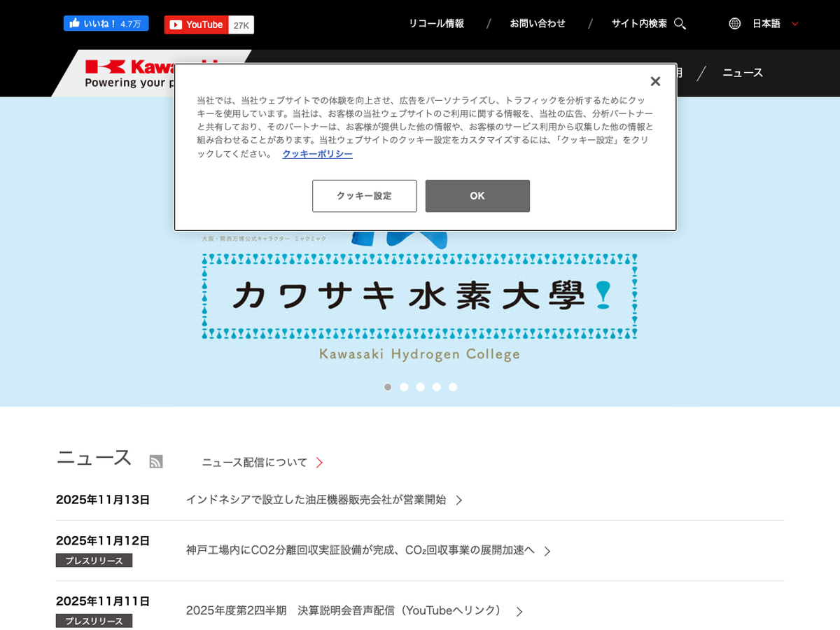Click the globe language icon
This screenshot has height=630, width=840.
pos(734,24)
